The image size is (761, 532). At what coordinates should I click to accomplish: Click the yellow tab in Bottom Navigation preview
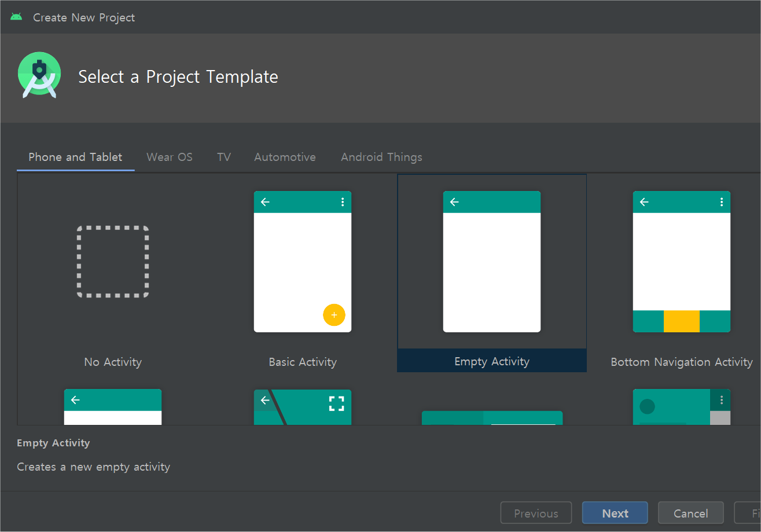[x=682, y=321]
